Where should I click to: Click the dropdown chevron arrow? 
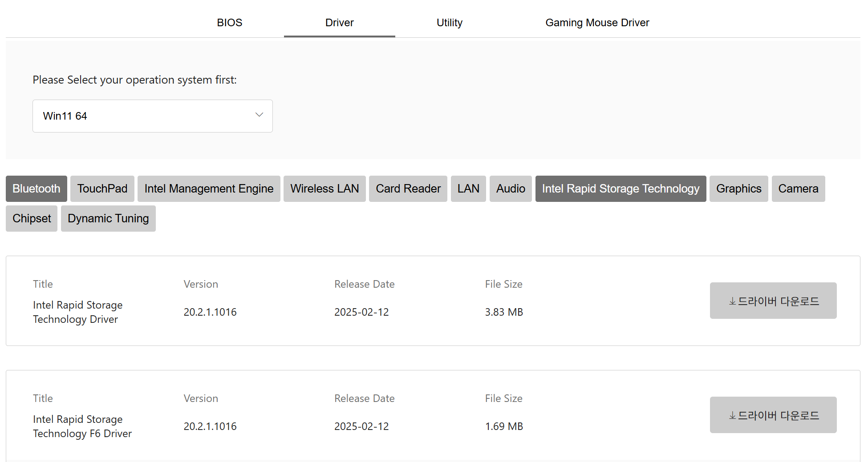pos(259,115)
